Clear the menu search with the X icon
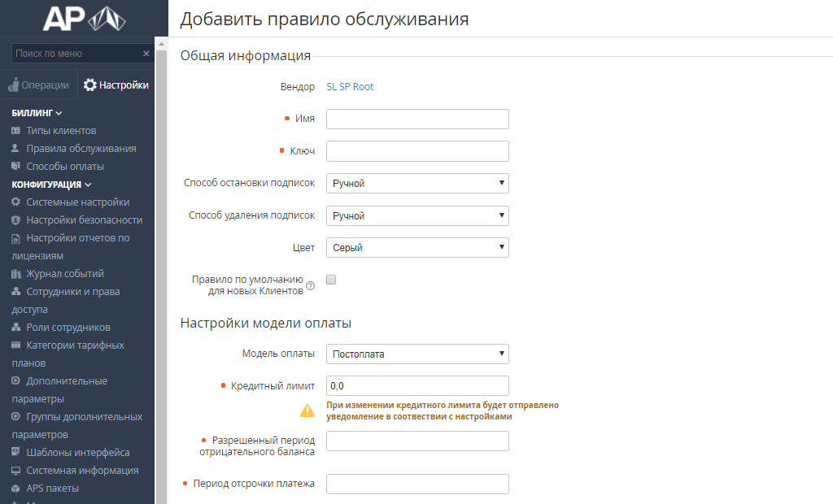 tap(146, 54)
